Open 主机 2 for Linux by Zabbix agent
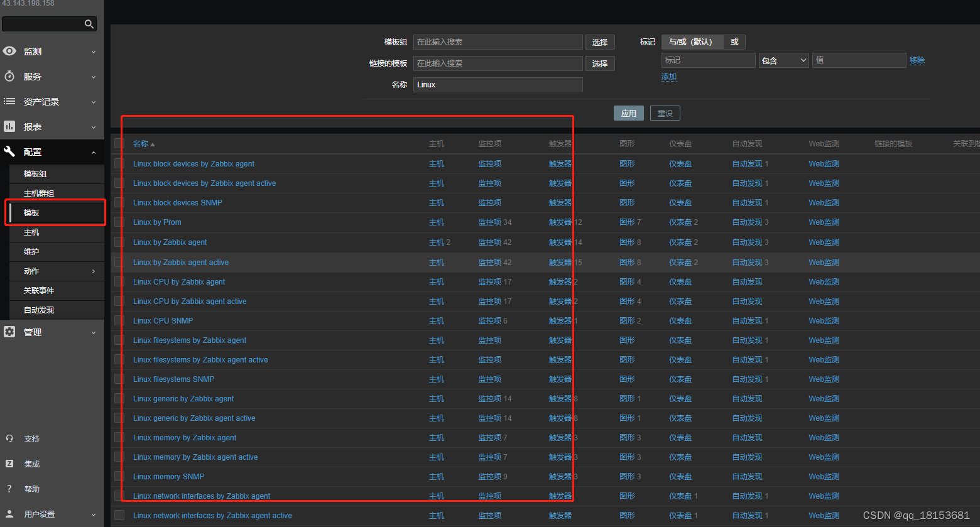This screenshot has height=527, width=980. point(440,242)
